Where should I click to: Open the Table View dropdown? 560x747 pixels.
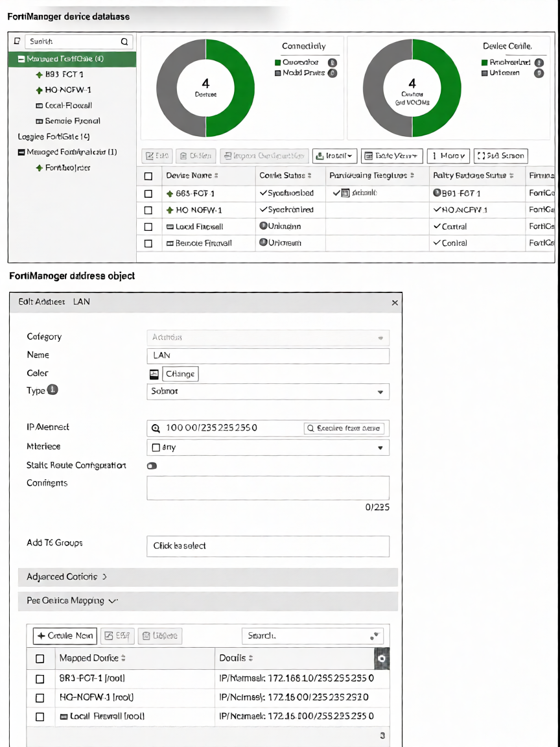392,156
